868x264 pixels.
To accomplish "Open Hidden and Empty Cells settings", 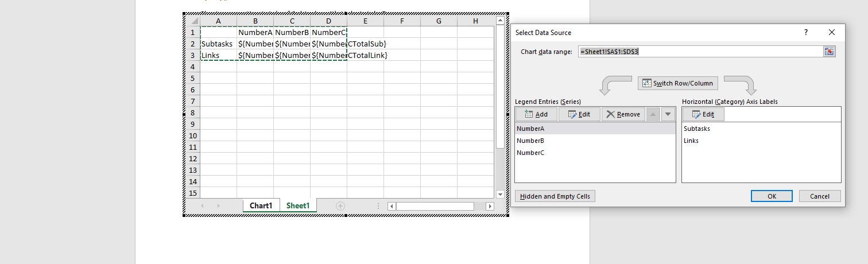I will click(555, 196).
